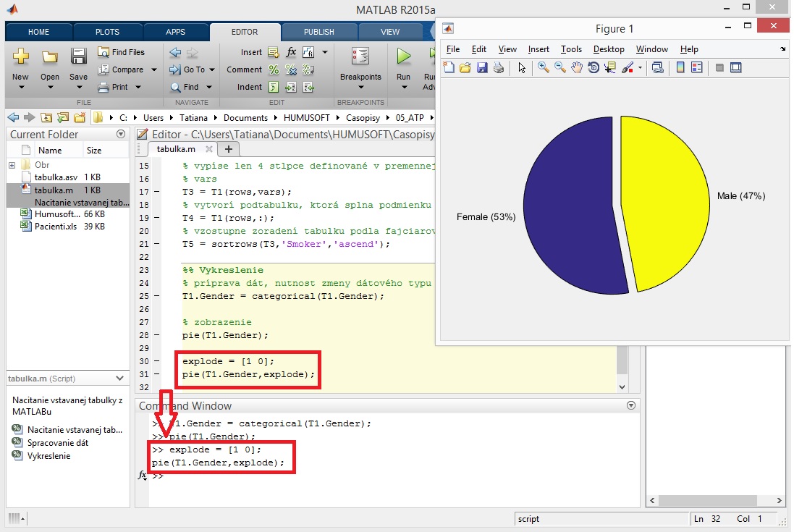Click the Up one level folder icon
This screenshot has width=794, height=532.
(46, 117)
